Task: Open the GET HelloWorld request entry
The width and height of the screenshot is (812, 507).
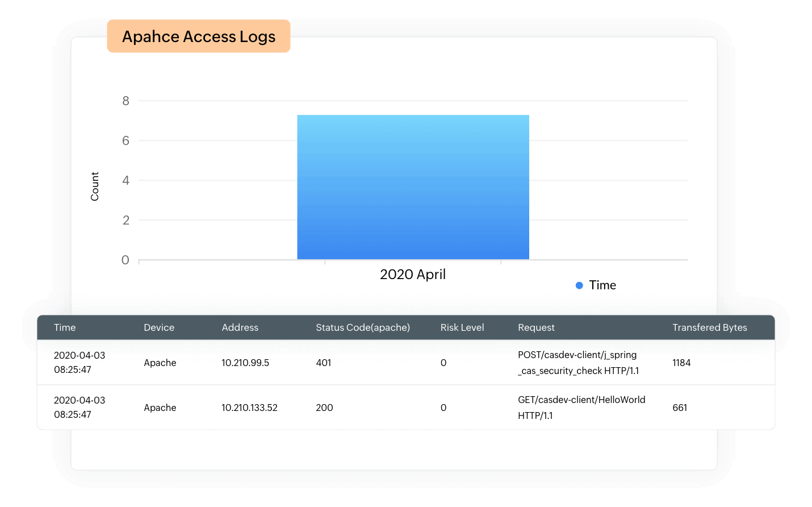Action: [581, 408]
